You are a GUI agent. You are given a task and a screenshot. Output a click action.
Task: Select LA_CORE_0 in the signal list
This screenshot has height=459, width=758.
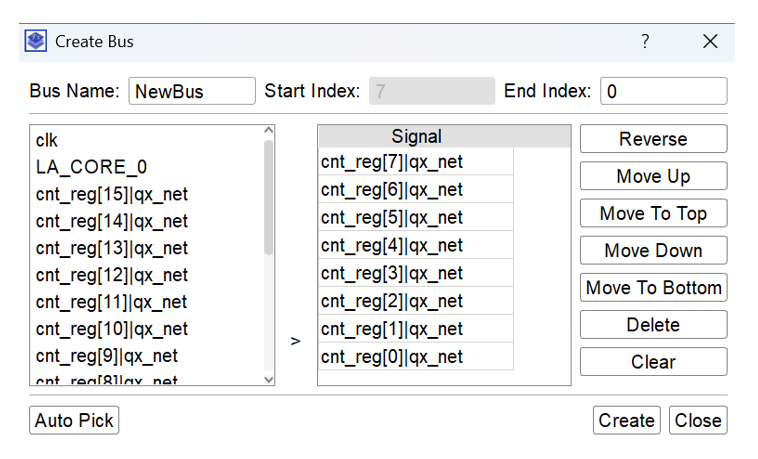coord(91,167)
